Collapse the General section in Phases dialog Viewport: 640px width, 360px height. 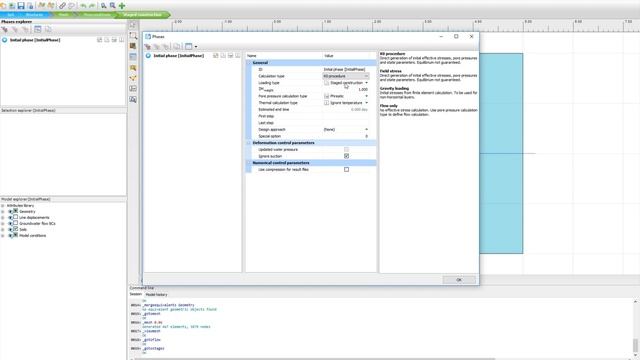coord(249,63)
